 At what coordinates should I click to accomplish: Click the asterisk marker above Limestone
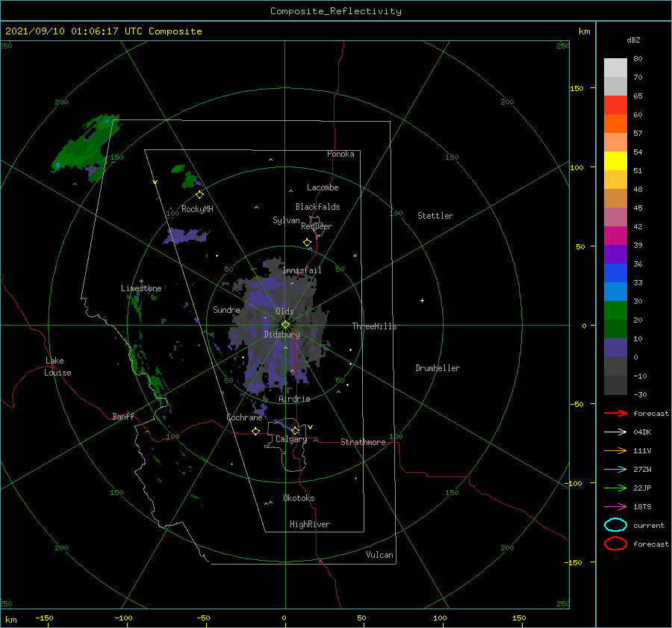(x=141, y=282)
